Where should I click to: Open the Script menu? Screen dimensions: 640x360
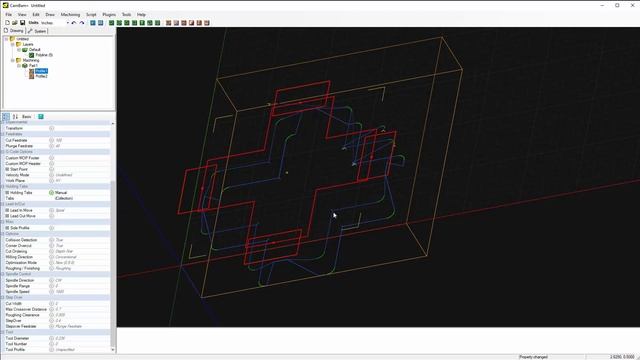(91, 14)
